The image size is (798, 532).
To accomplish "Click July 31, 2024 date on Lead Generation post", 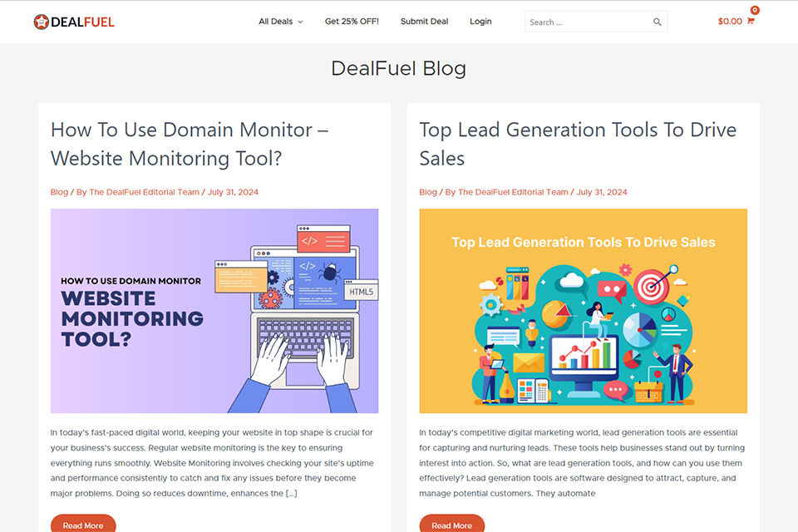I will (x=602, y=192).
